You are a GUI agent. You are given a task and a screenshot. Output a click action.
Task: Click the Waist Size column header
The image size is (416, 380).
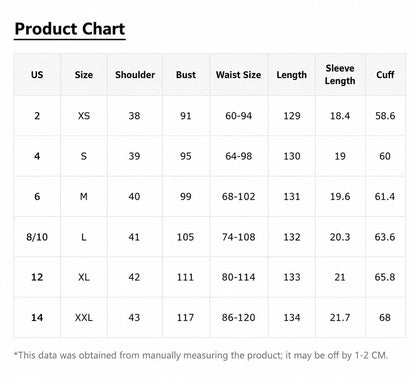pyautogui.click(x=238, y=75)
